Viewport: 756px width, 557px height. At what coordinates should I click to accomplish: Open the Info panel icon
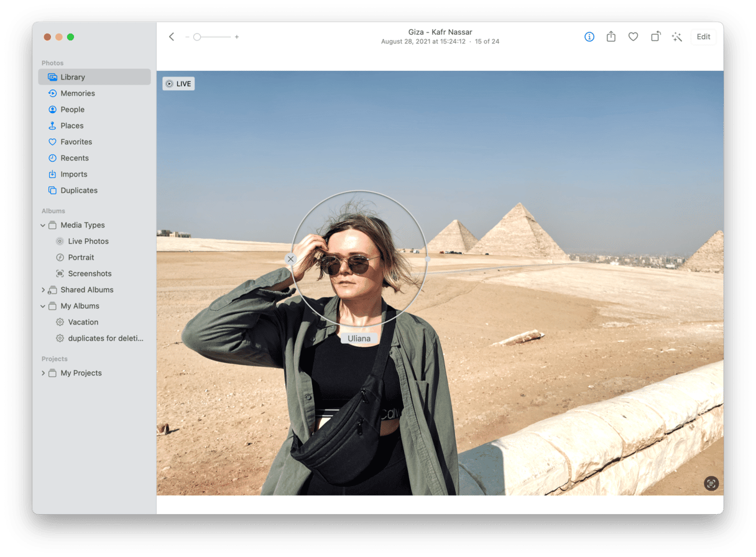(589, 37)
